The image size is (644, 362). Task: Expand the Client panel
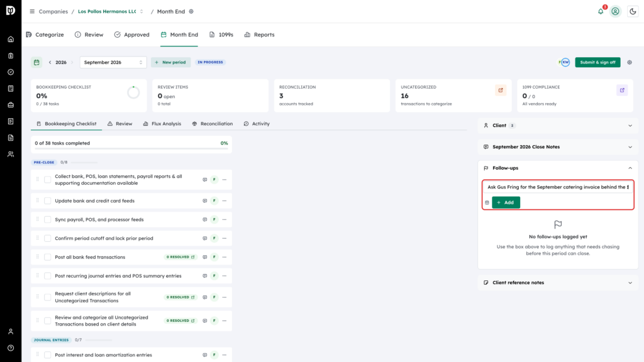[x=558, y=126]
